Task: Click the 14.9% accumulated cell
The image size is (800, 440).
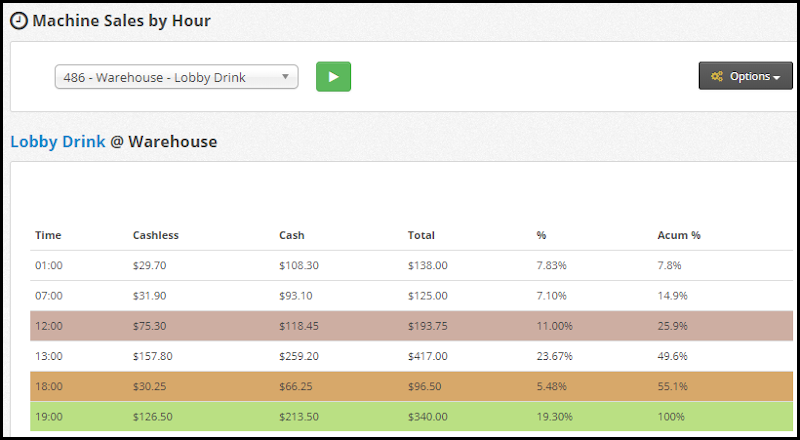Action: click(x=672, y=296)
